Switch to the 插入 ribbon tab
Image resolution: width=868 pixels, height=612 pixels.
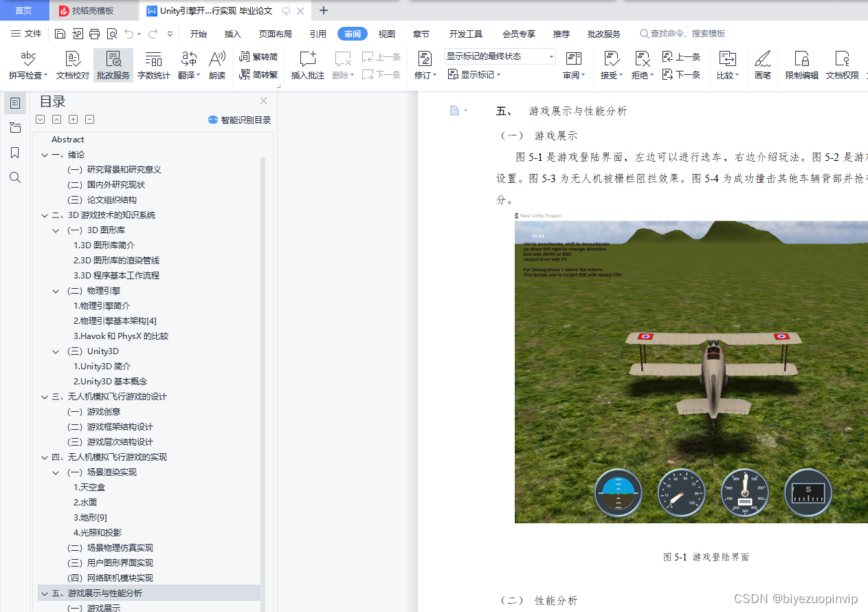233,34
